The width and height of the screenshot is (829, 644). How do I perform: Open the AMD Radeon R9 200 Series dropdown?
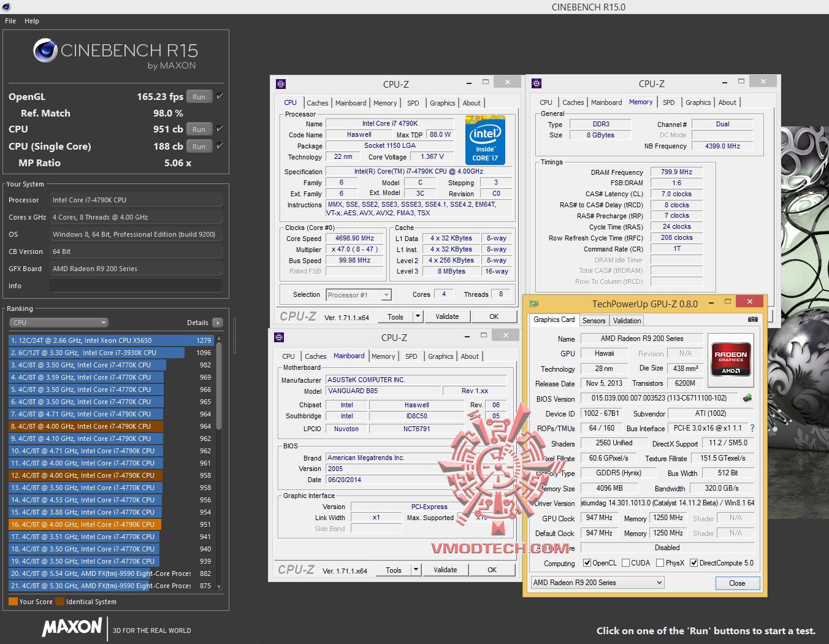coord(597,583)
